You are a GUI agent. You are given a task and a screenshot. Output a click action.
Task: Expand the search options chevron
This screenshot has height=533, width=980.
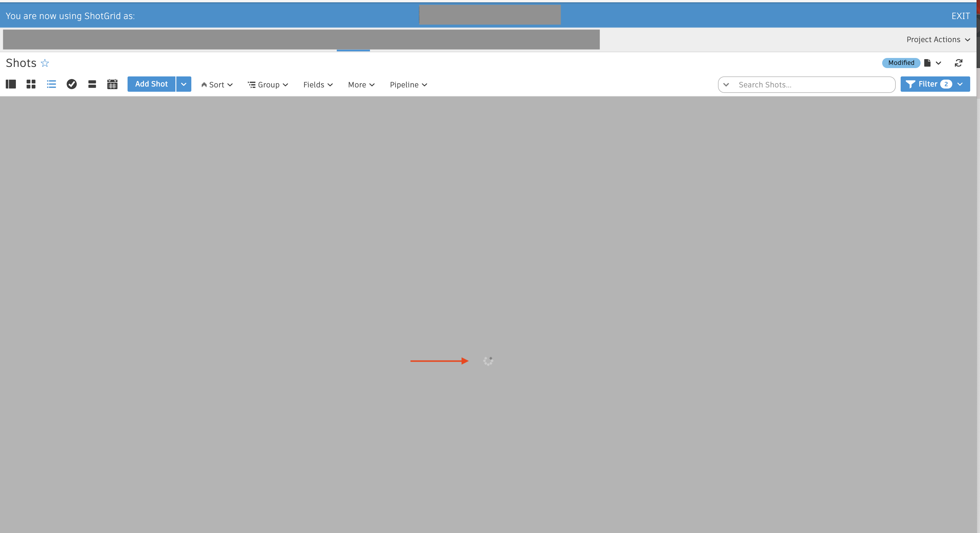(726, 85)
